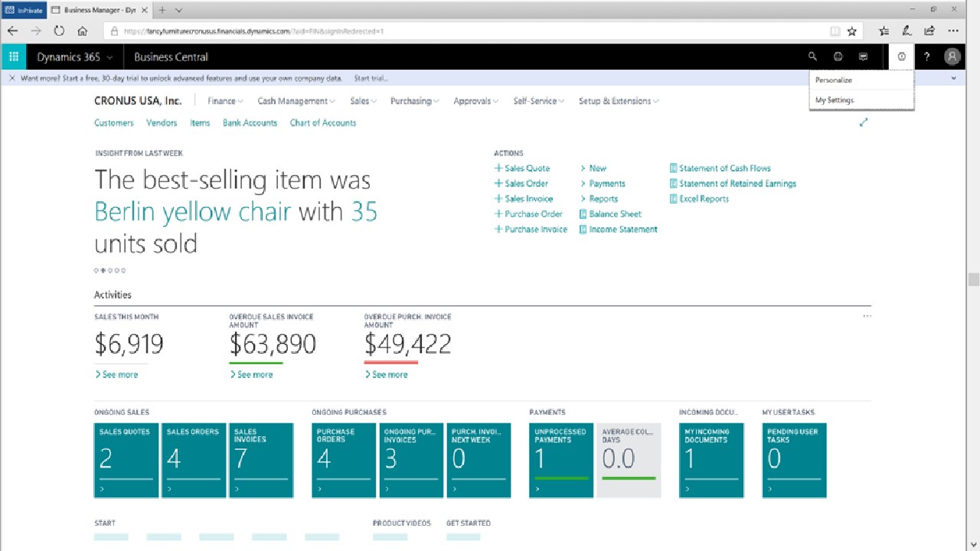Open the Dynamics 365 dropdown

[74, 57]
